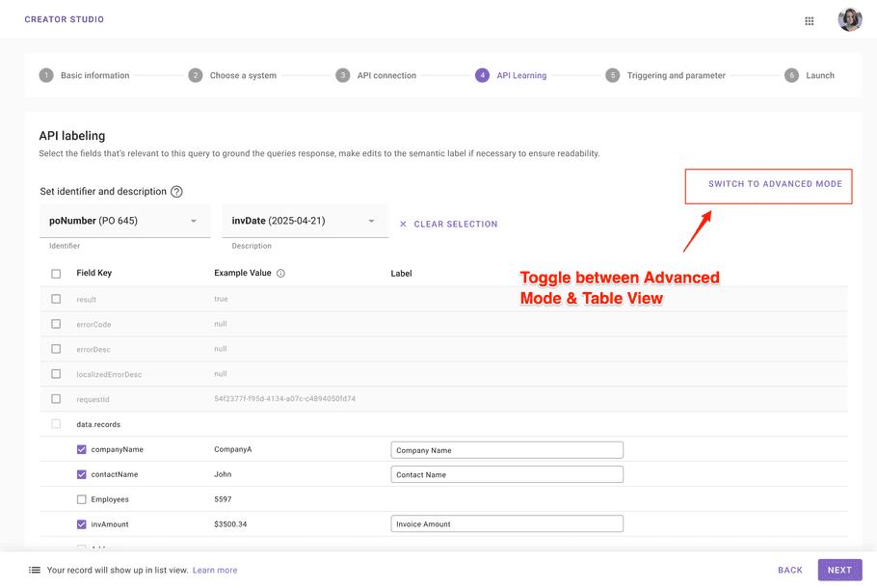Click step 1 circle icon for Basic information
The image size is (877, 588).
[x=46, y=75]
